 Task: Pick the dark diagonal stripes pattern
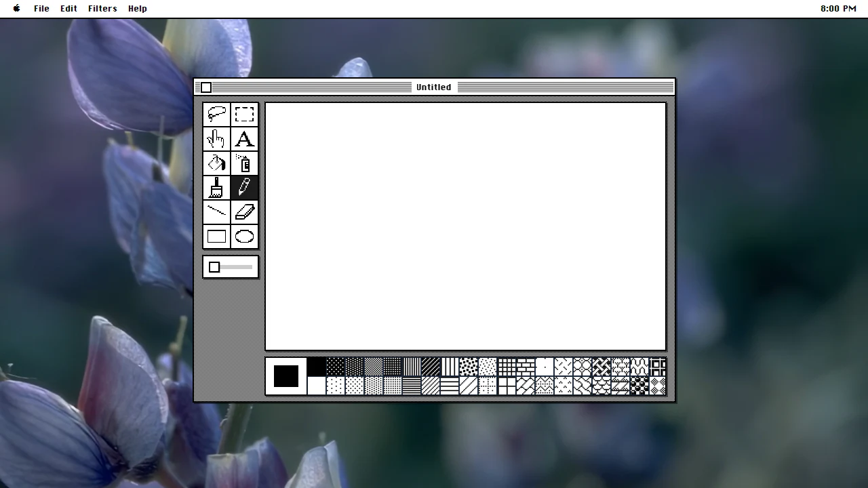click(x=431, y=367)
